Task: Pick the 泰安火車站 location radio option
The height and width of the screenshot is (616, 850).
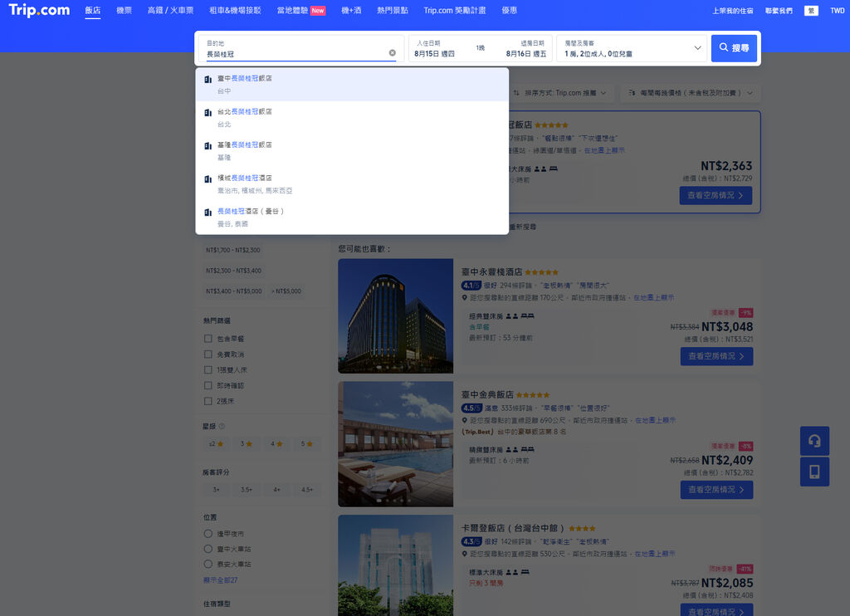Action: tap(208, 564)
